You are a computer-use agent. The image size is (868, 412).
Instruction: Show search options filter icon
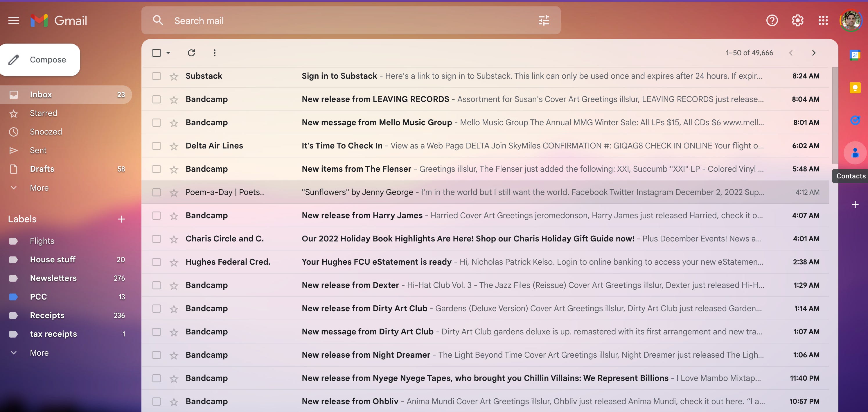pyautogui.click(x=544, y=21)
